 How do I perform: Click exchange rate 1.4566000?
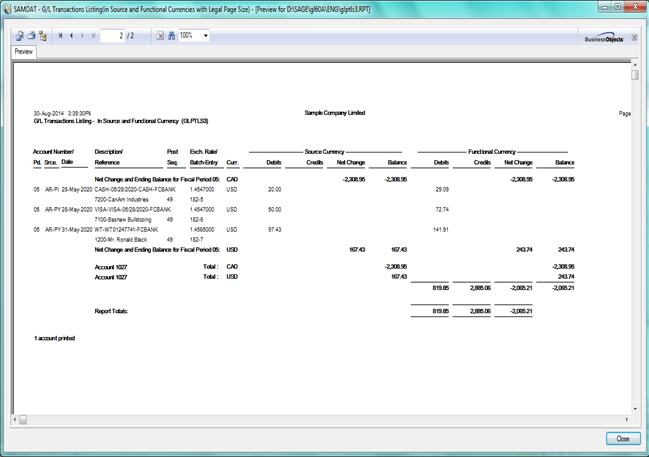(x=202, y=229)
